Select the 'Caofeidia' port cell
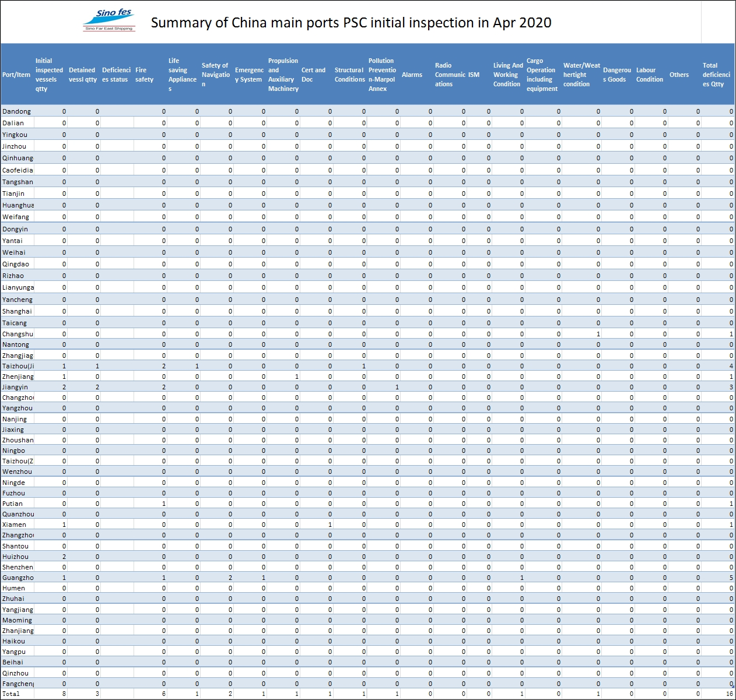 (x=17, y=170)
